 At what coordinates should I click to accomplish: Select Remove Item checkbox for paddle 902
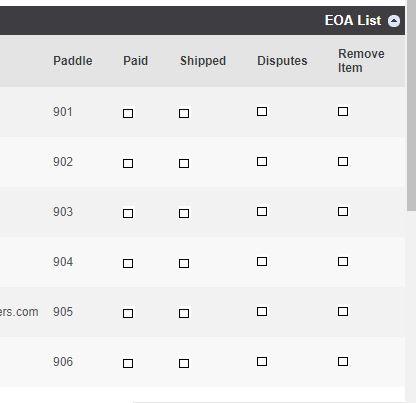click(343, 161)
